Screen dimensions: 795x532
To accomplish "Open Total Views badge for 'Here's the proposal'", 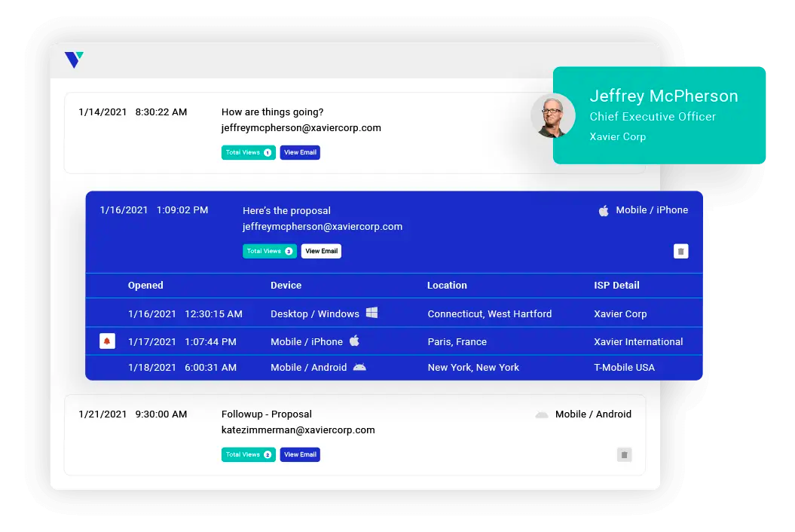I will [x=270, y=251].
